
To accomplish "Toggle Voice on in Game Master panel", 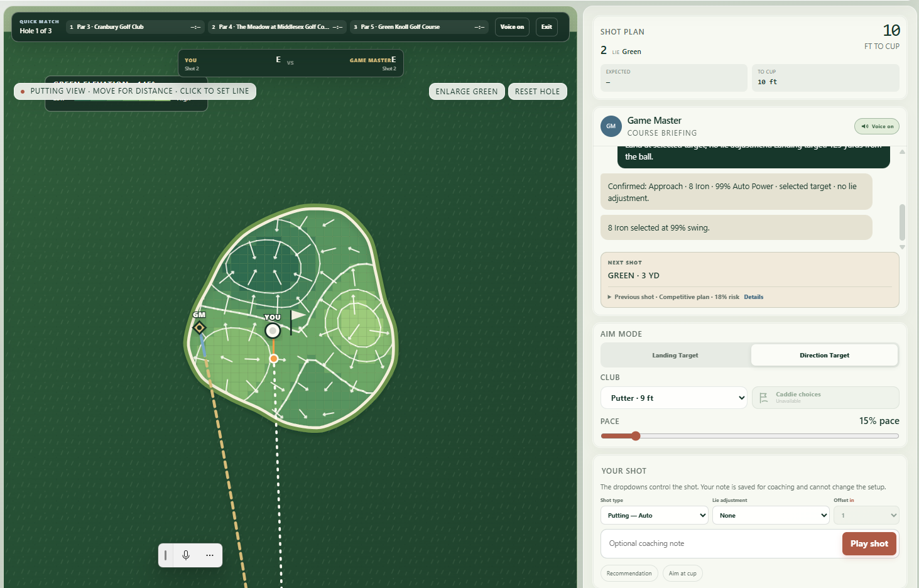I will coord(877,126).
